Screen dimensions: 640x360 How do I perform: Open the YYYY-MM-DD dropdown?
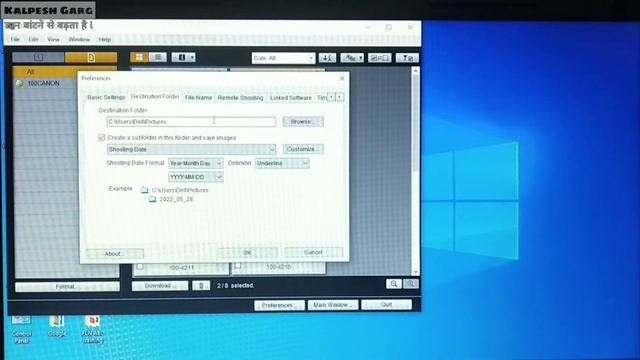(196, 177)
